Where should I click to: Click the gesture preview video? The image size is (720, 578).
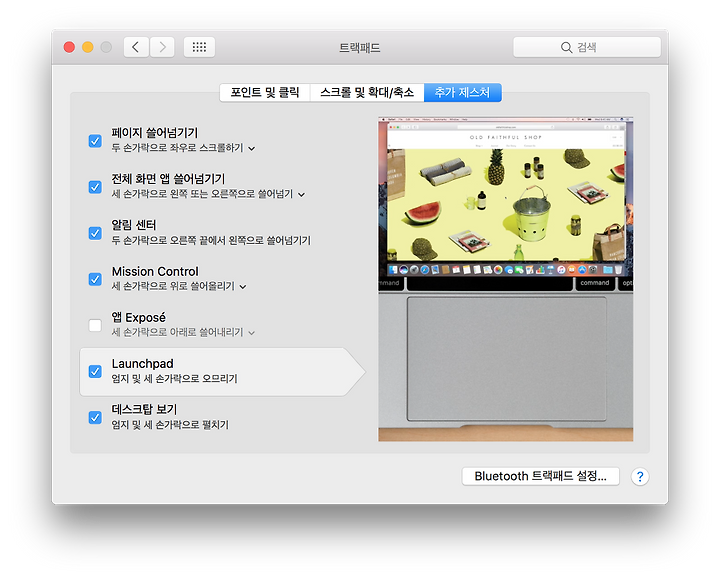point(506,279)
